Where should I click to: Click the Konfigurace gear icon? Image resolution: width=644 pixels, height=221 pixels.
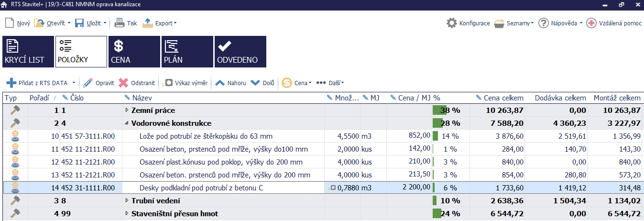point(451,23)
